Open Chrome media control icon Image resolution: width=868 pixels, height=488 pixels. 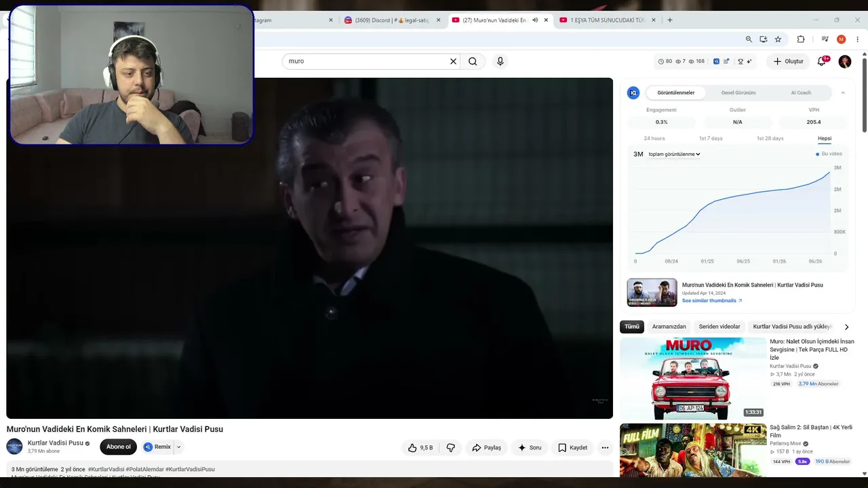coord(825,39)
